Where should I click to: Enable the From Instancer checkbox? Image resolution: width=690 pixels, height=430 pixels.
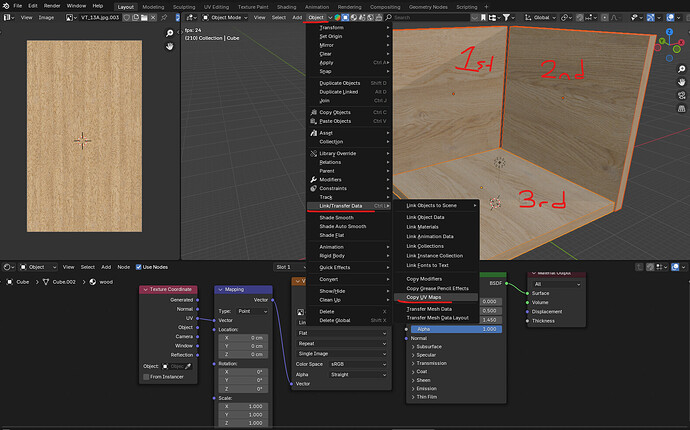(x=146, y=377)
